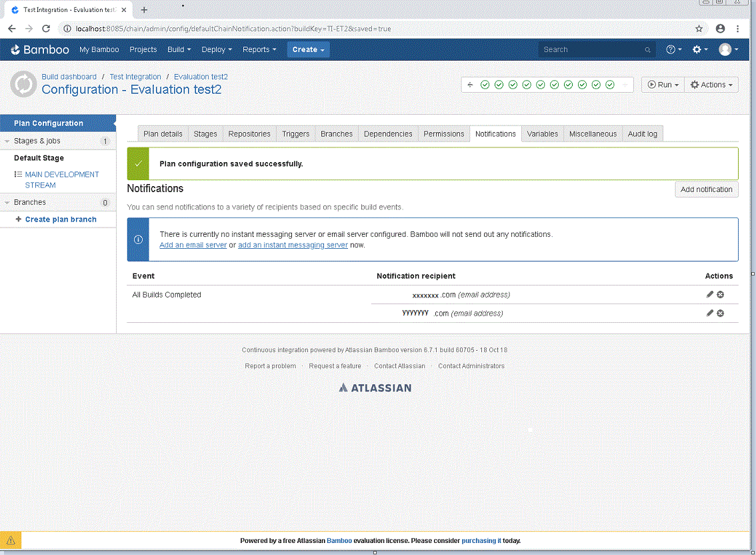Go back in browser history

pos(12,29)
